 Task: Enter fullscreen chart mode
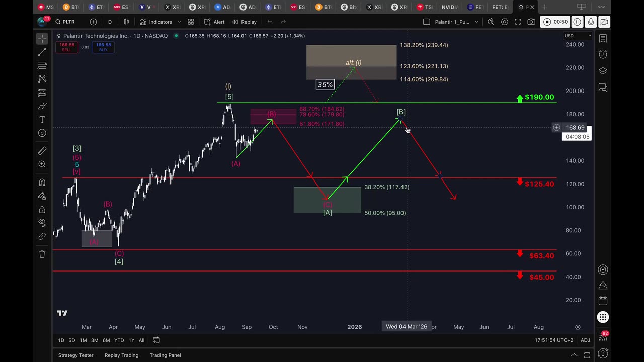(518, 22)
